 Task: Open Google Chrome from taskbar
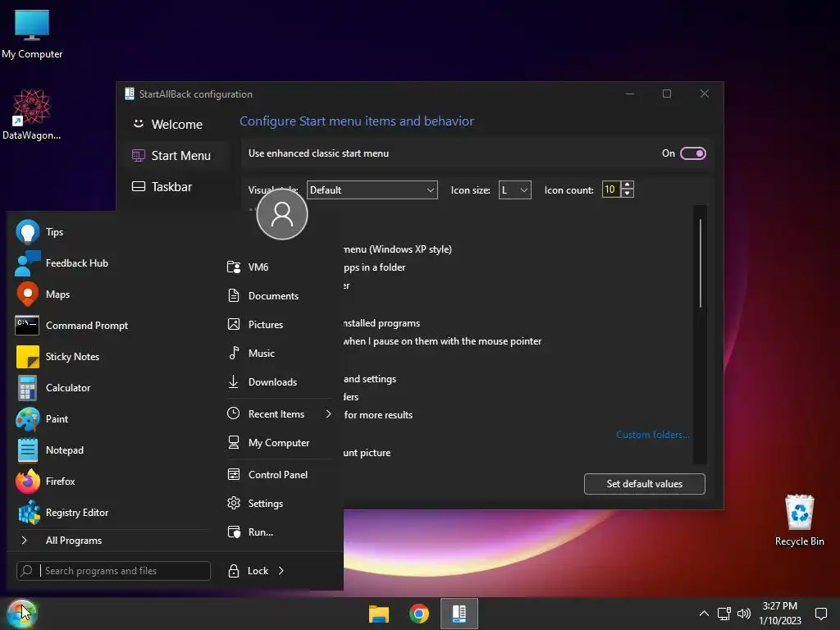pyautogui.click(x=419, y=614)
